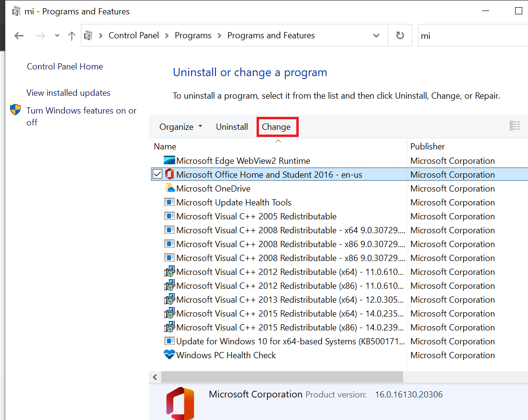Expand chevron after Control Panel breadcrumb
Viewport: 528px width, 420px height.
click(x=167, y=36)
